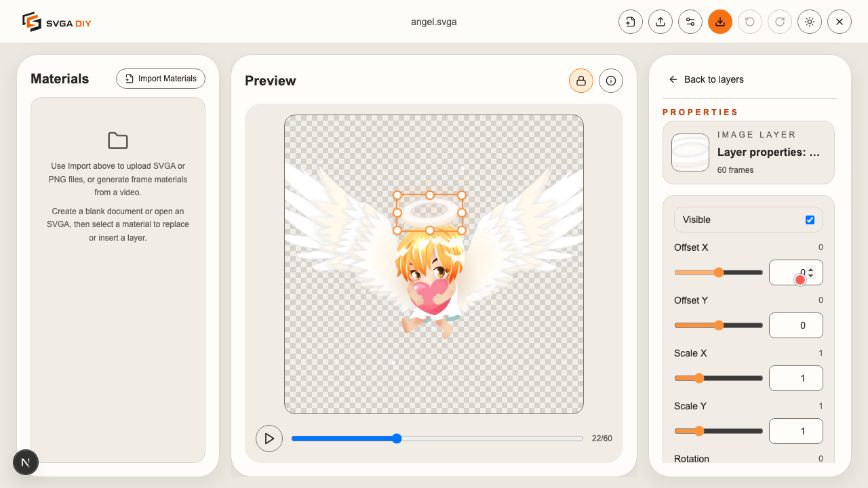
Task: Decrease Offset X with the stepper down arrow
Action: [x=811, y=276]
